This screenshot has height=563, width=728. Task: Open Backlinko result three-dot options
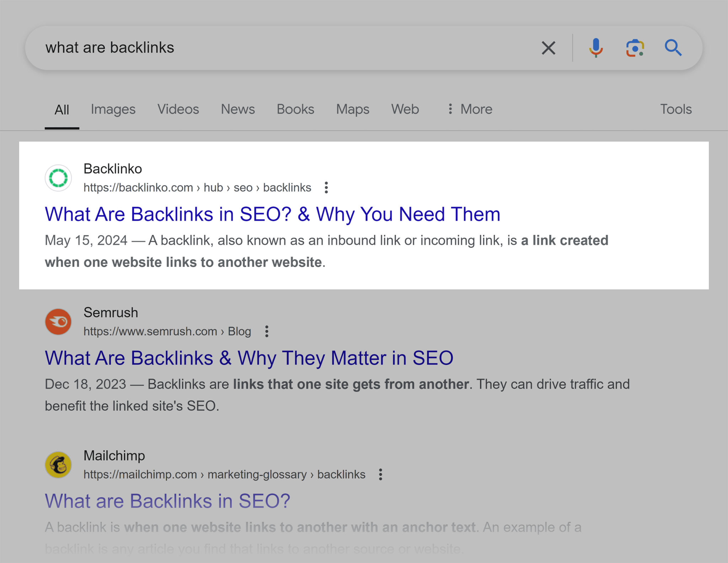coord(326,188)
